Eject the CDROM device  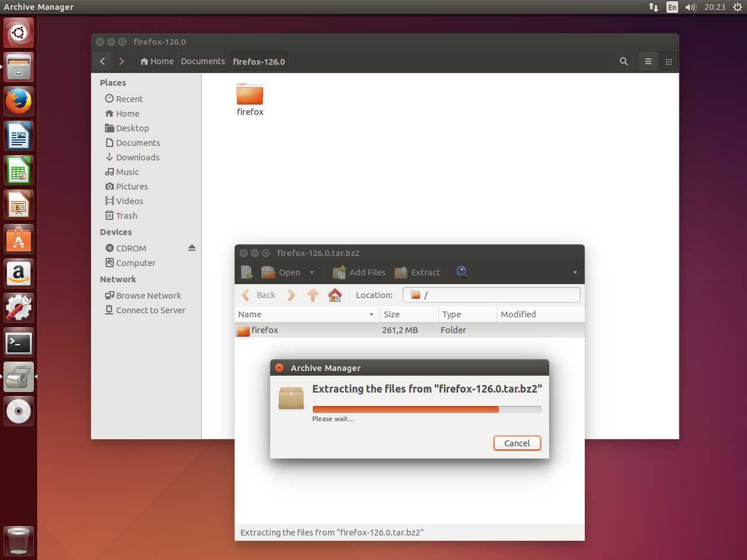coord(192,248)
